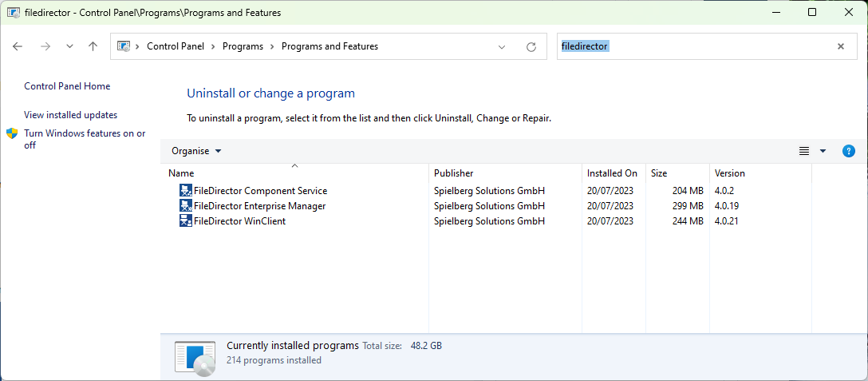Click the 244 MB size value
Image resolution: width=868 pixels, height=381 pixels.
pos(688,220)
